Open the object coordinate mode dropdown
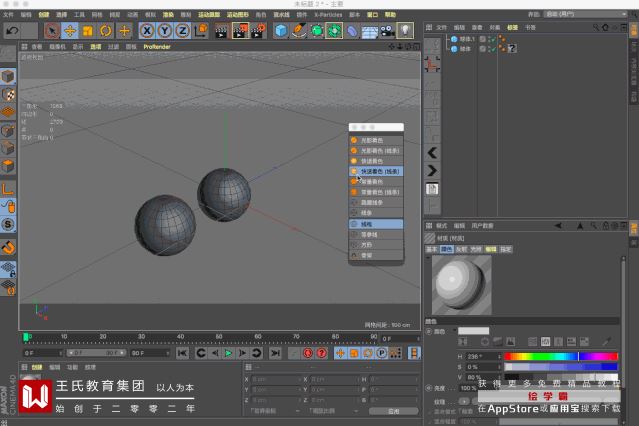 tap(275, 411)
